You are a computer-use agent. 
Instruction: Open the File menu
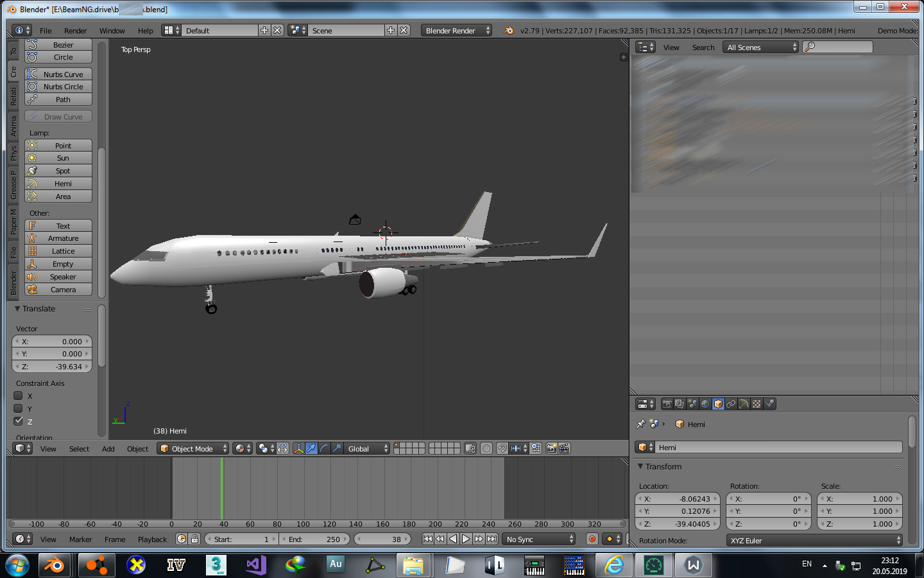[46, 30]
